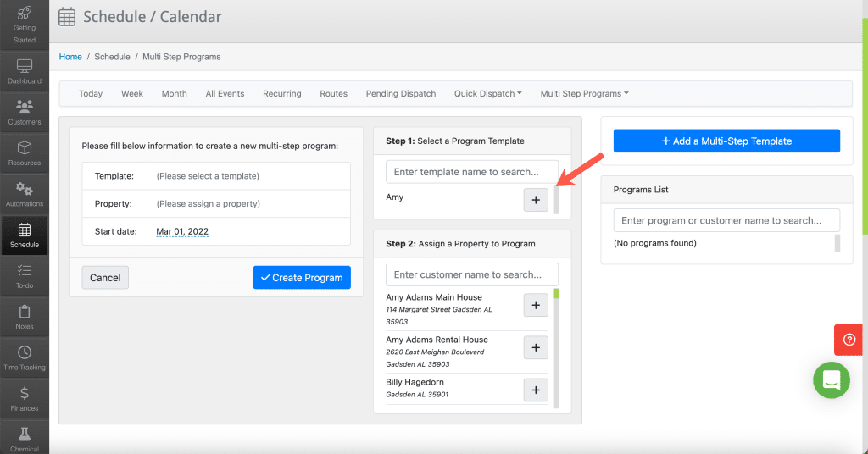This screenshot has width=868, height=454.
Task: Expand the Quick Dispatch dropdown
Action: tap(487, 93)
